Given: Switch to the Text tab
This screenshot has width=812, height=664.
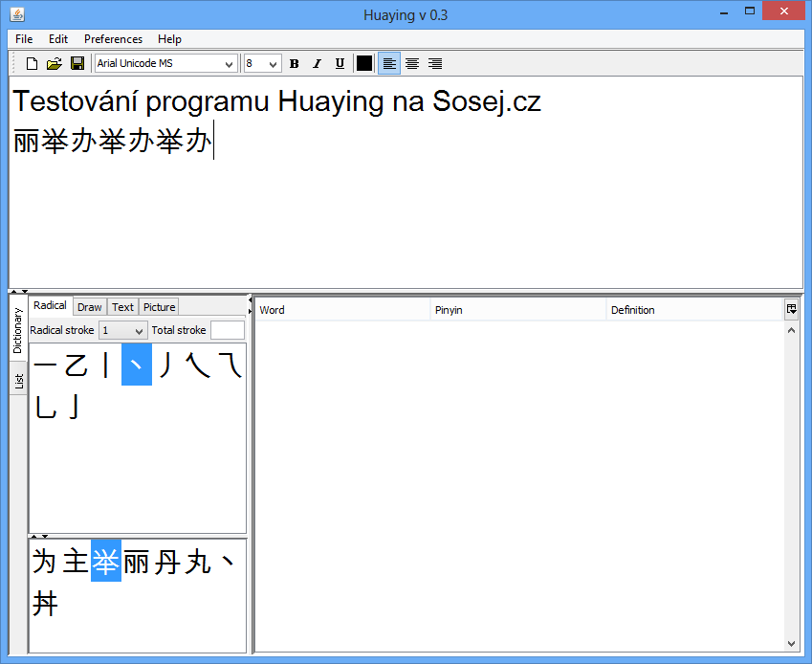Looking at the screenshot, I should coord(122,307).
